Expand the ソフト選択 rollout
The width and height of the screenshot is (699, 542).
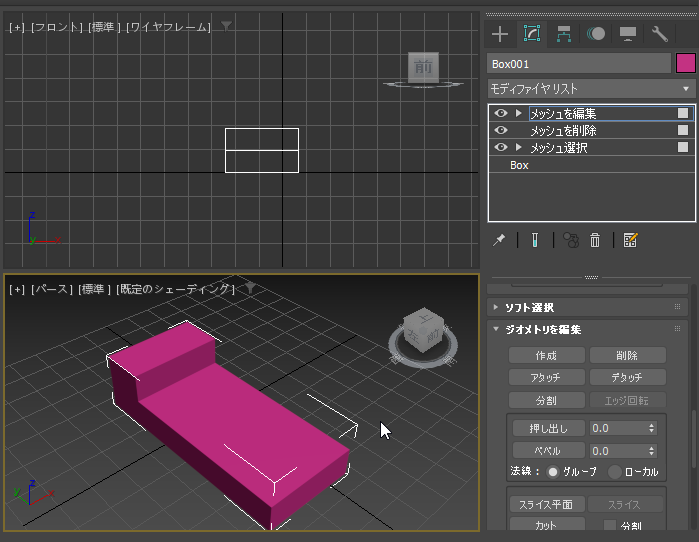pos(529,308)
